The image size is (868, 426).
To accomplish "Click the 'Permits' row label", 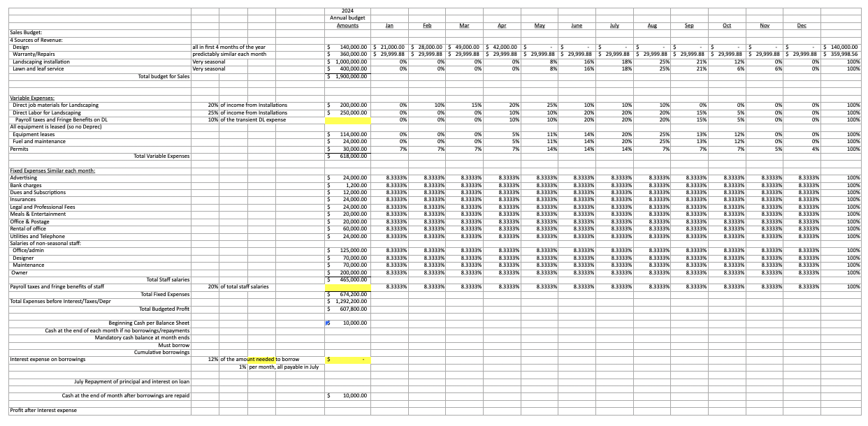I will (18, 149).
